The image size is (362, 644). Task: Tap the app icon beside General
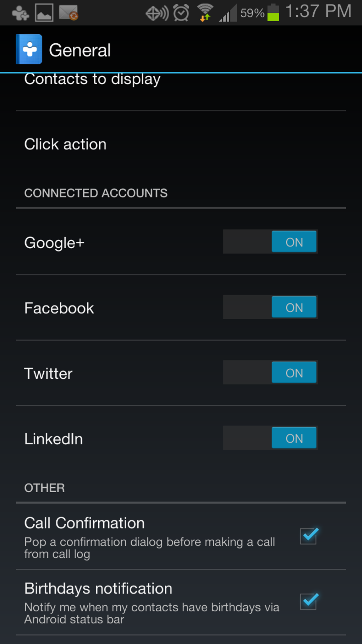(x=29, y=49)
